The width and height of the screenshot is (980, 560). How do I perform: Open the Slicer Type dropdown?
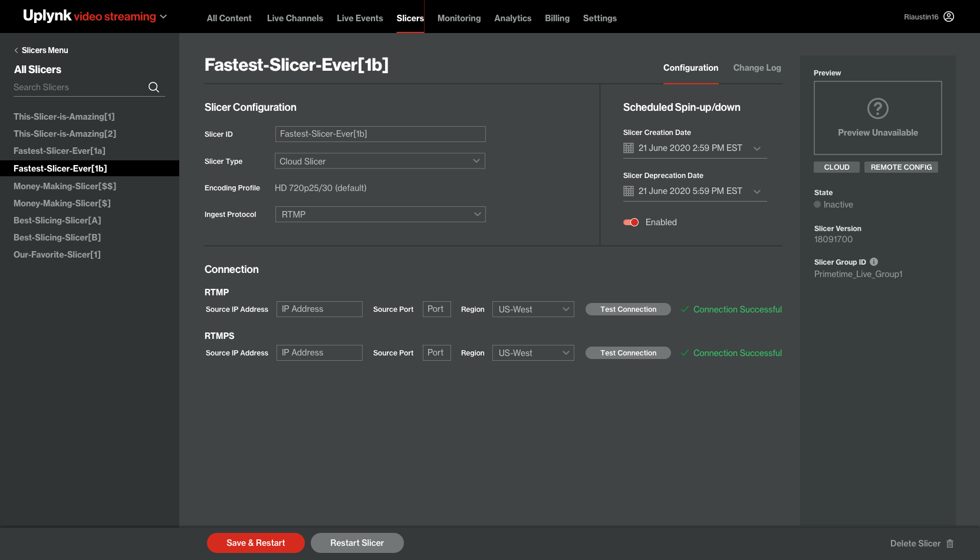[x=380, y=161]
